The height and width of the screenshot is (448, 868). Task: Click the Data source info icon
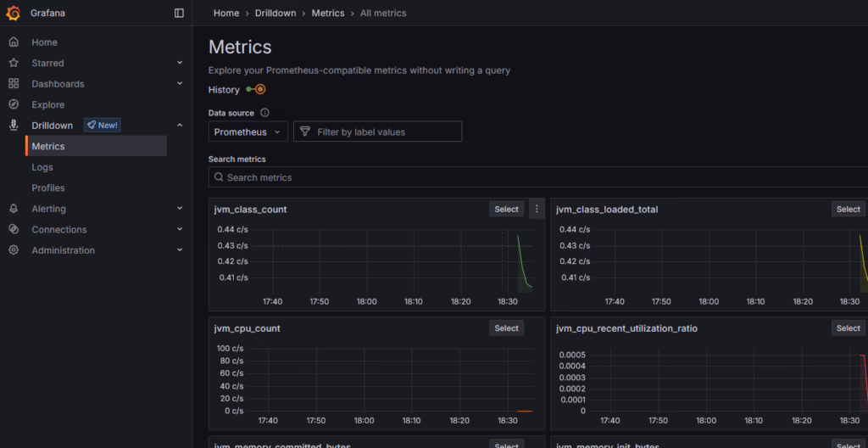[x=264, y=113]
